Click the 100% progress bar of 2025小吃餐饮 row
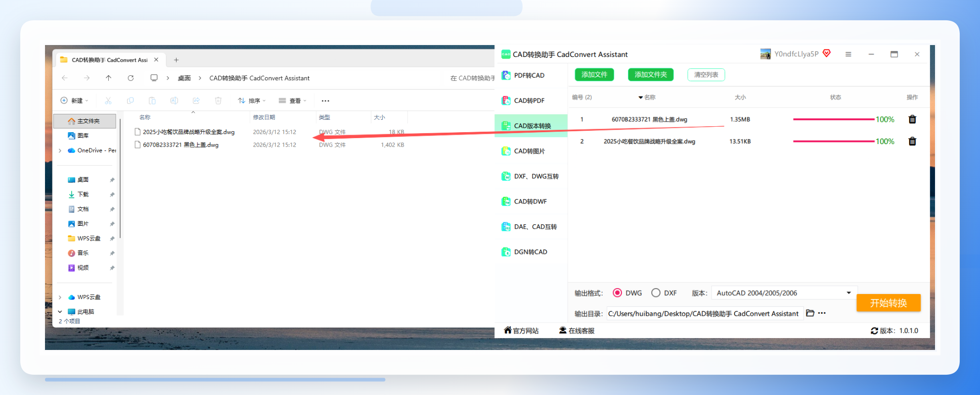This screenshot has height=395, width=980. click(x=834, y=142)
